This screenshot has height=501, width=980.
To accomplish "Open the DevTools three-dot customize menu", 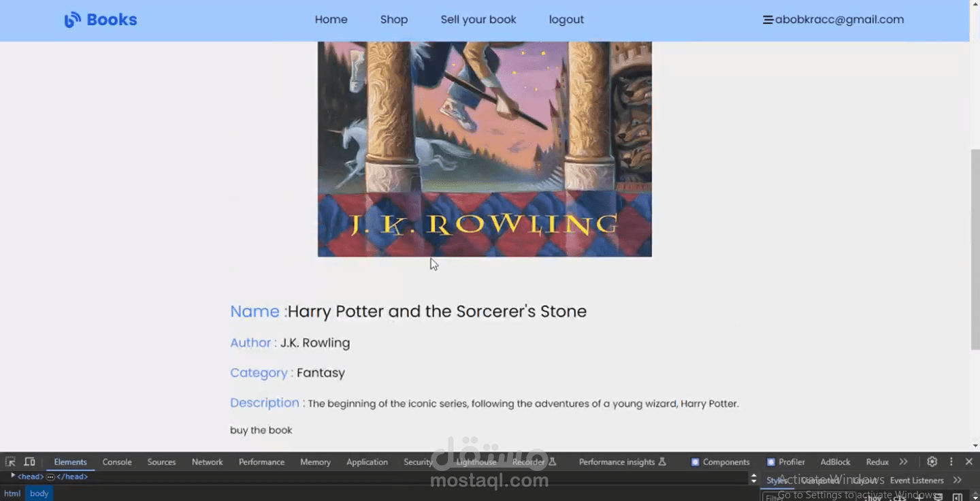I will click(951, 462).
